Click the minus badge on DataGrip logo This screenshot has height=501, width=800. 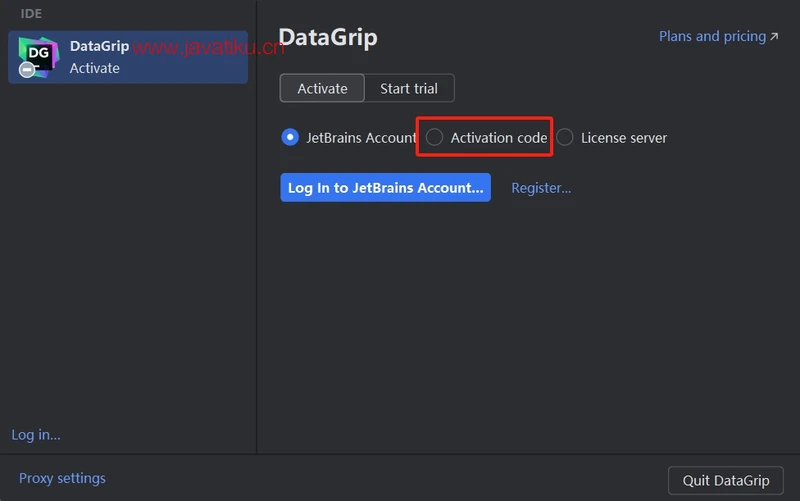click(27, 71)
